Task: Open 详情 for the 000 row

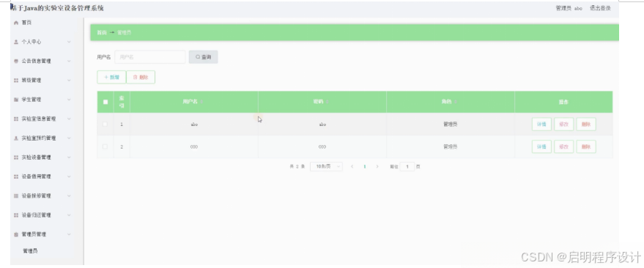Action: click(x=541, y=146)
